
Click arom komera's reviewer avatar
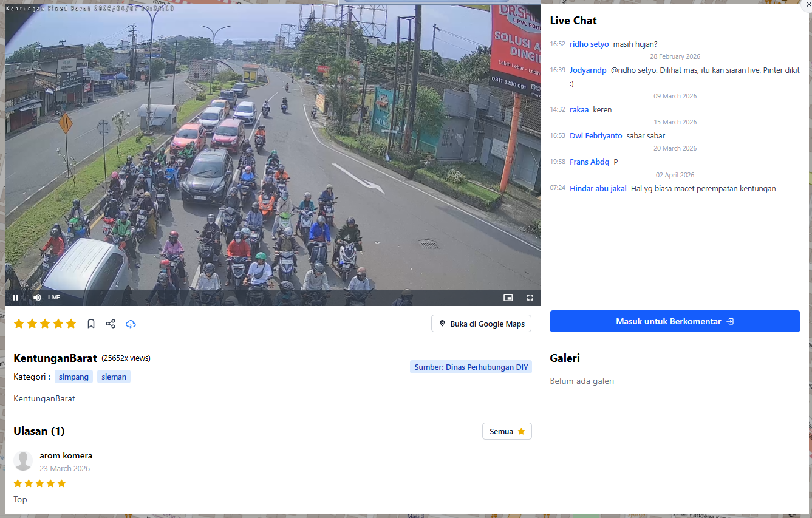pyautogui.click(x=23, y=461)
